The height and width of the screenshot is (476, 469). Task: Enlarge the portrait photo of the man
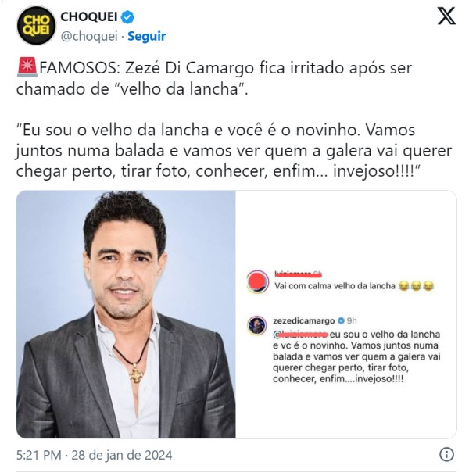coord(126,314)
